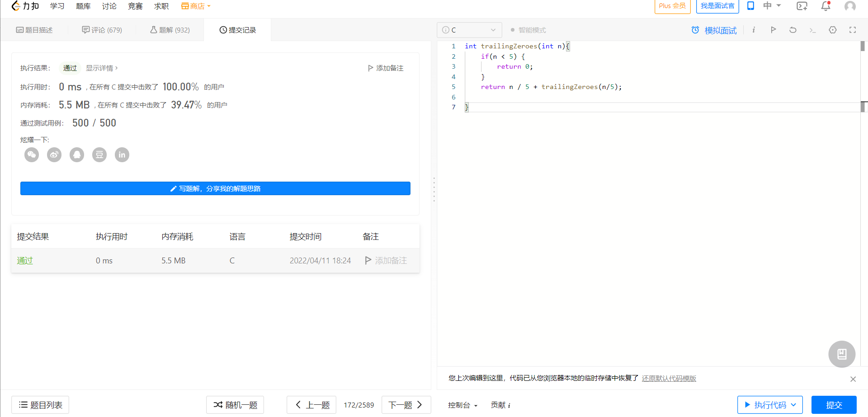Image resolution: width=868 pixels, height=417 pixels.
Task: Dismiss the code restored notification
Action: pyautogui.click(x=853, y=379)
